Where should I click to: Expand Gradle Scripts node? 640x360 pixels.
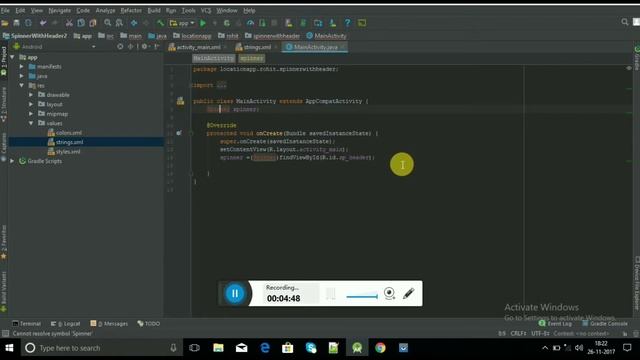coord(12,161)
